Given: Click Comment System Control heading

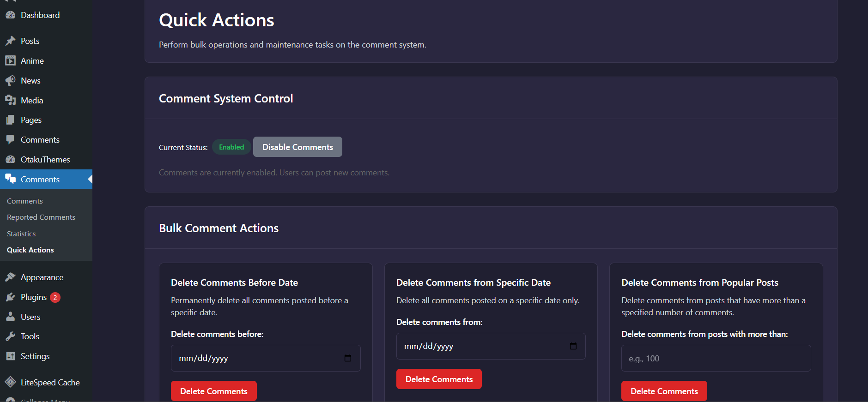Looking at the screenshot, I should 226,99.
